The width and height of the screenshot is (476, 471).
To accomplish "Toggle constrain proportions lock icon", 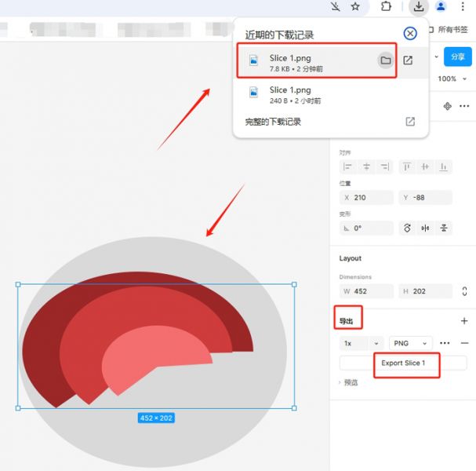I will tap(464, 291).
